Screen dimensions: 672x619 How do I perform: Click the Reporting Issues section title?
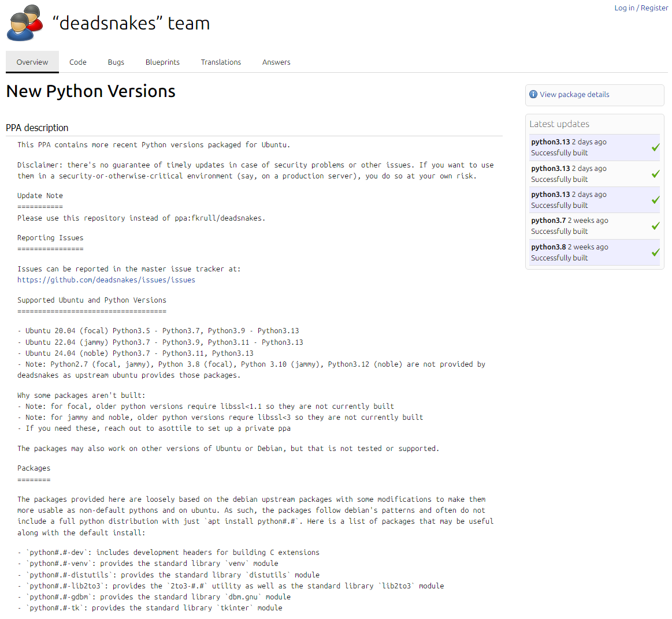point(50,238)
